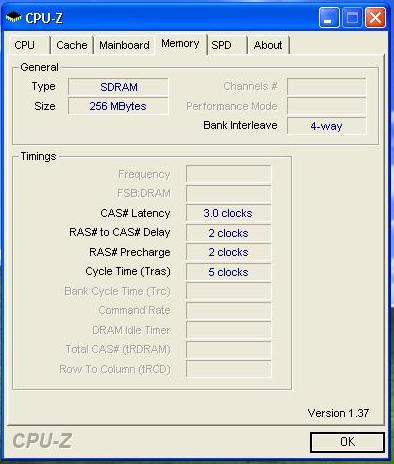Open the About tab
Viewport: 394px width, 464px height.
(x=268, y=45)
